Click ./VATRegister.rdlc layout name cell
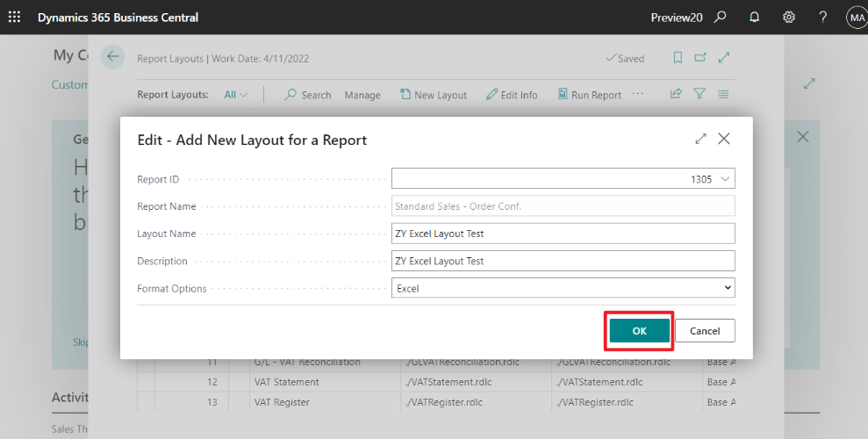The image size is (868, 439). click(x=476, y=402)
